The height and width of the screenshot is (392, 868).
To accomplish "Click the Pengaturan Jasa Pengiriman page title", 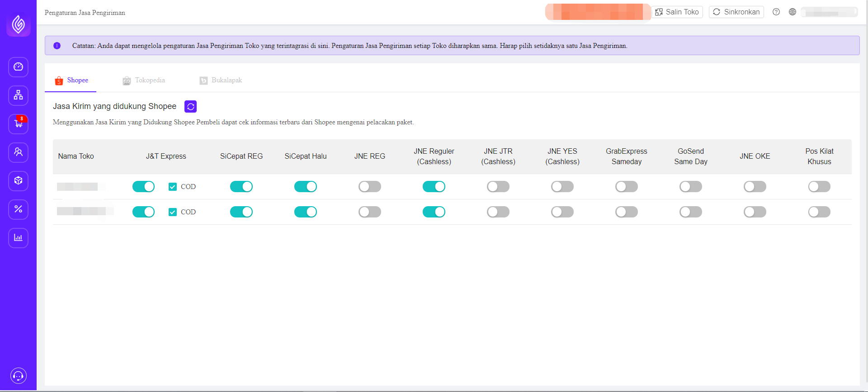I will tap(85, 13).
